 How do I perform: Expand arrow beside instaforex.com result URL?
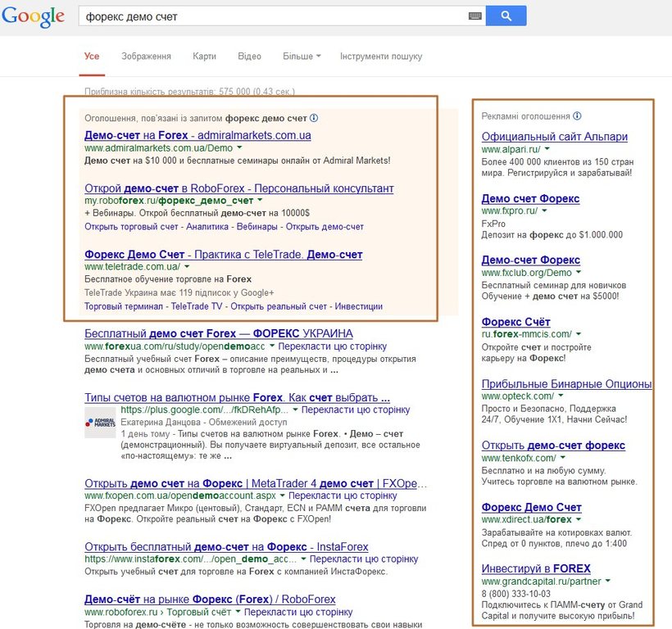tap(303, 559)
